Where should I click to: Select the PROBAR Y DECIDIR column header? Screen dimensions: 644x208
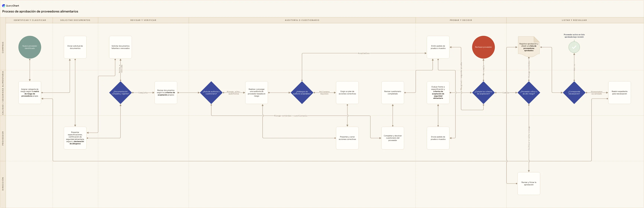click(x=461, y=20)
